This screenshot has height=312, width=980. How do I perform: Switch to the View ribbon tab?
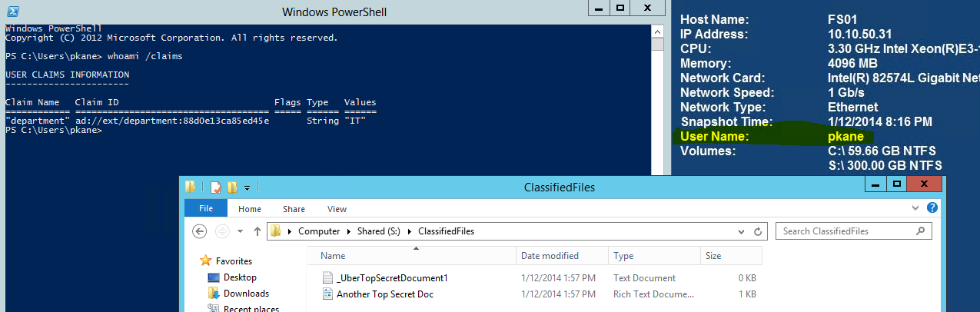(337, 208)
